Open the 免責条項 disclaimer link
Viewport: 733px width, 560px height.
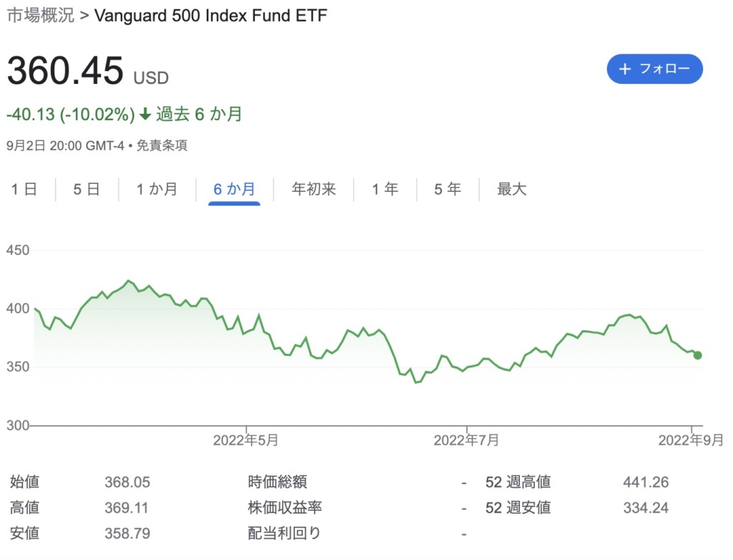pyautogui.click(x=162, y=145)
